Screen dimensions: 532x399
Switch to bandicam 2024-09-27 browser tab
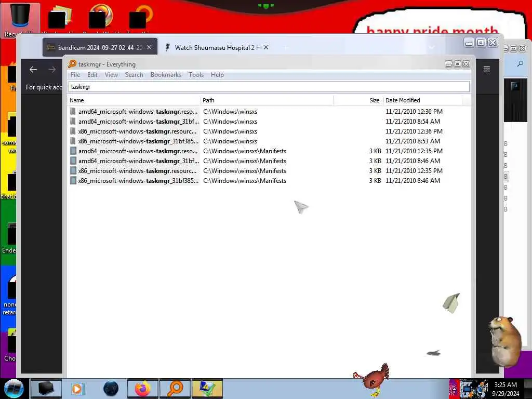100,47
